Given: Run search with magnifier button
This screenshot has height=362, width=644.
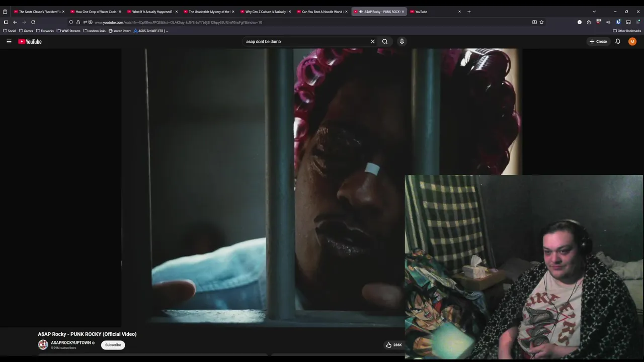Looking at the screenshot, I should click(385, 42).
